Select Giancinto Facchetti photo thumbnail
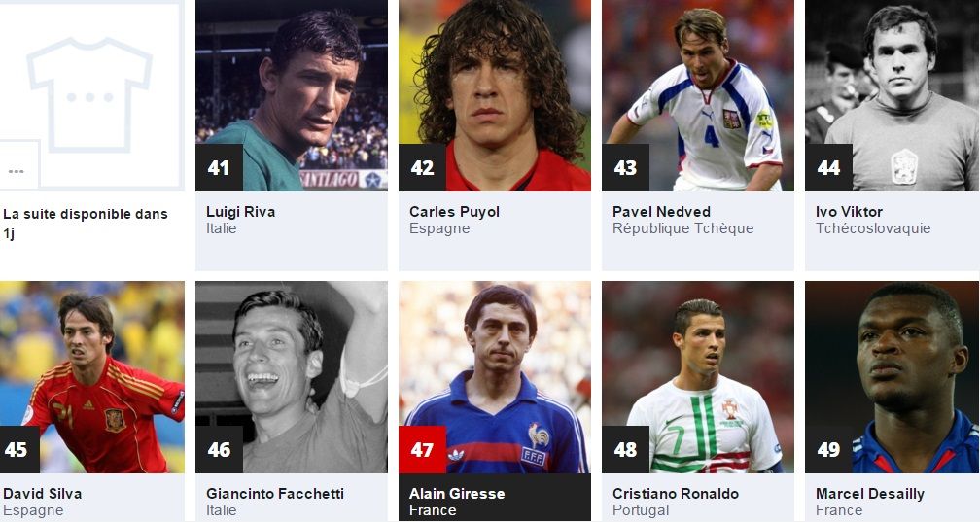Screen dimensions: 980x522 (292, 377)
